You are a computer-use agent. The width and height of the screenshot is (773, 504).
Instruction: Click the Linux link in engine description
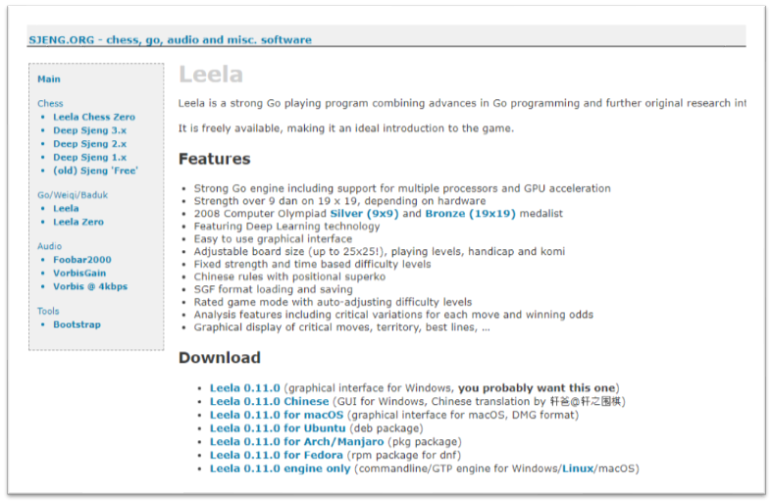coord(578,468)
